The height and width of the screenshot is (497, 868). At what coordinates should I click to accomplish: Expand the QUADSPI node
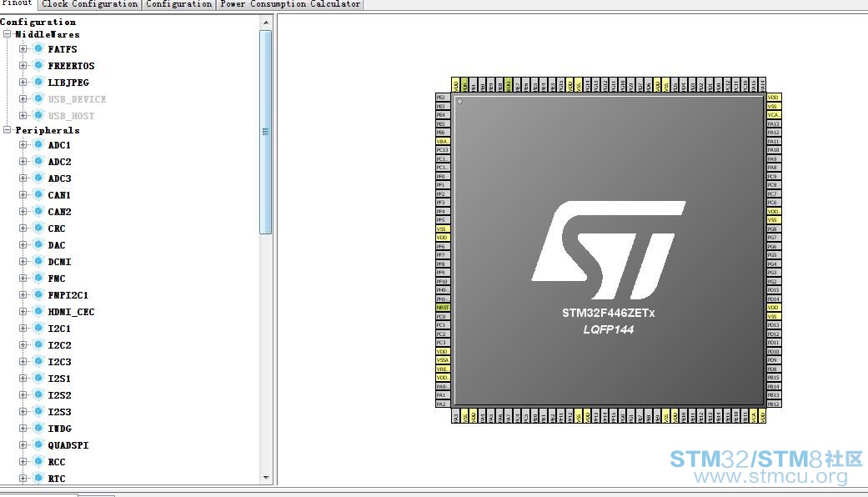(23, 444)
